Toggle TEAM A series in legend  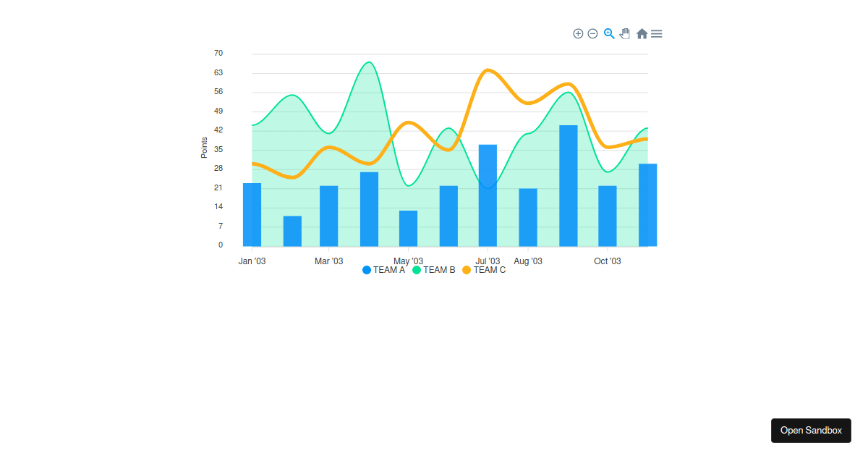(x=388, y=270)
